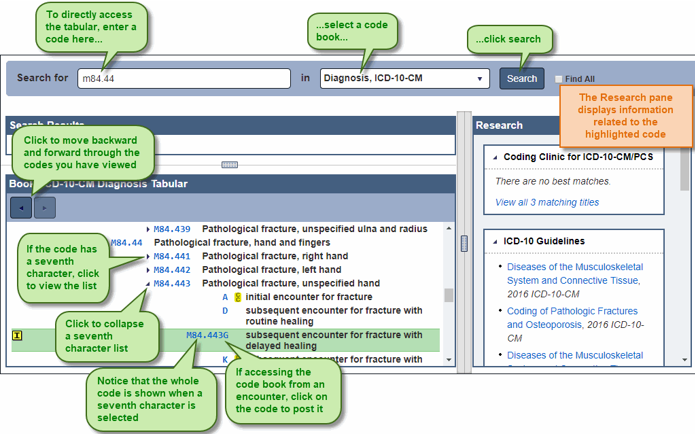Click the forward navigation arrow button

pos(45,208)
